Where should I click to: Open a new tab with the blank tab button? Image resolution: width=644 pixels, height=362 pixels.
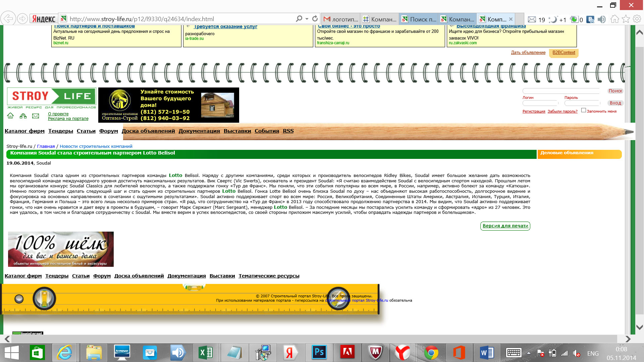pos(520,19)
